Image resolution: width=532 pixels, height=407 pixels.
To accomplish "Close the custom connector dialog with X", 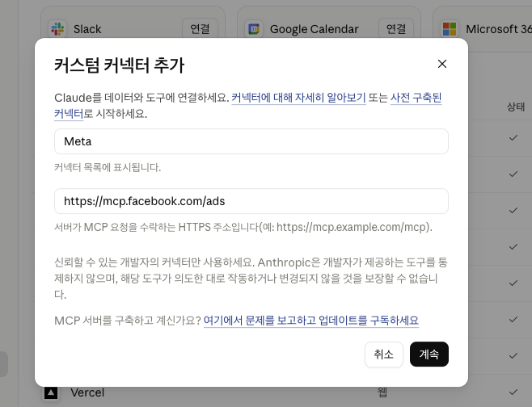I will [x=441, y=64].
